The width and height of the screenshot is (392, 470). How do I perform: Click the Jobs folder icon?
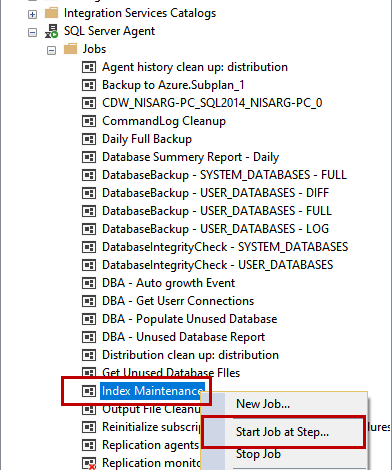pos(70,49)
